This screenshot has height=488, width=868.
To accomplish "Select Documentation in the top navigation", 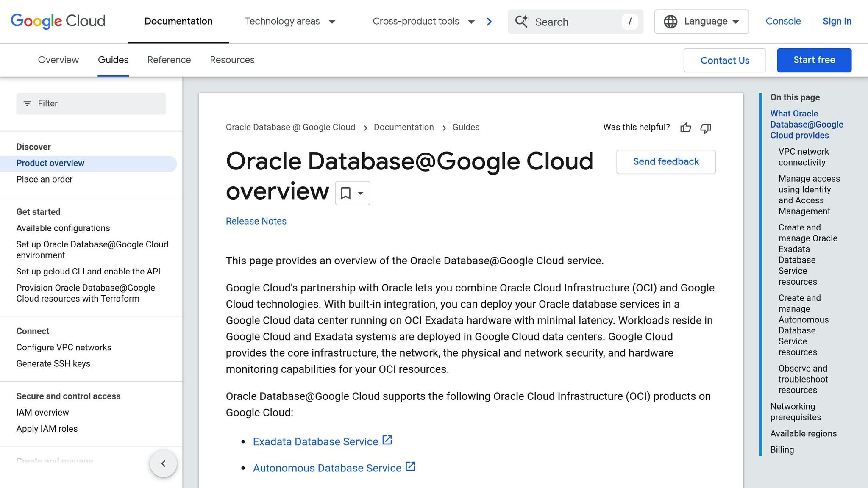I will tap(178, 21).
